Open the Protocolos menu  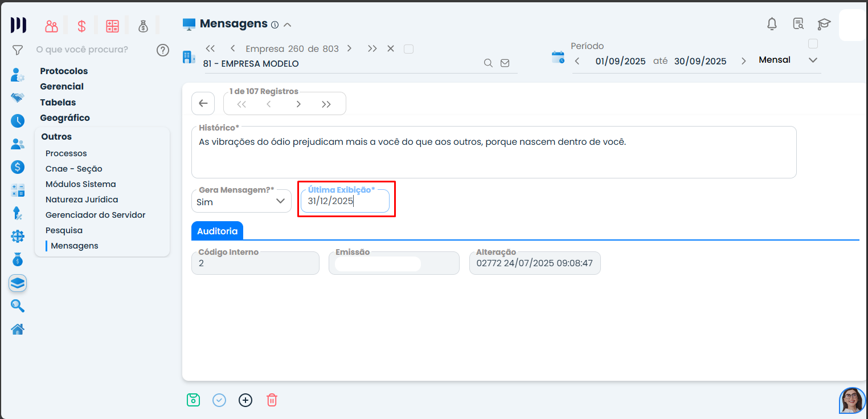pos(64,71)
